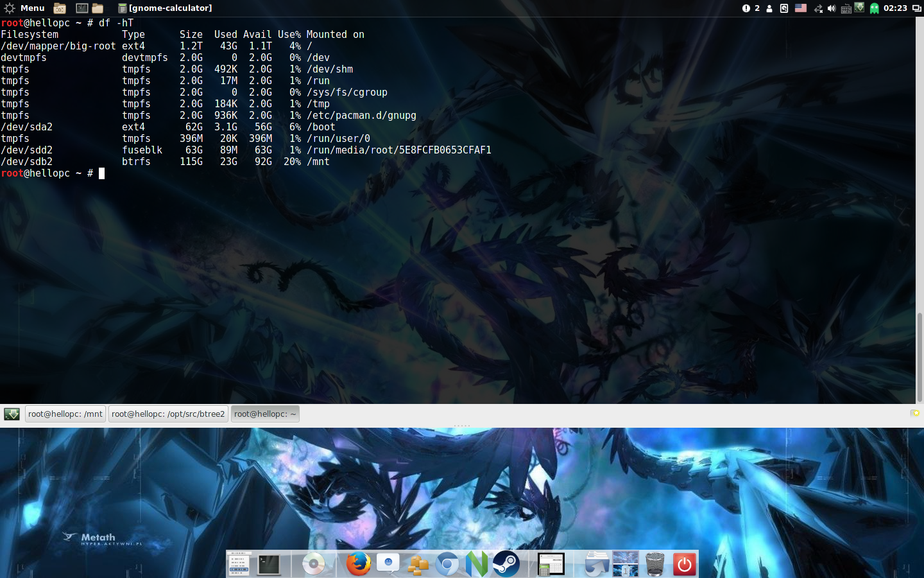Launch the terminal from the dock
The height and width of the screenshot is (578, 924).
point(269,565)
